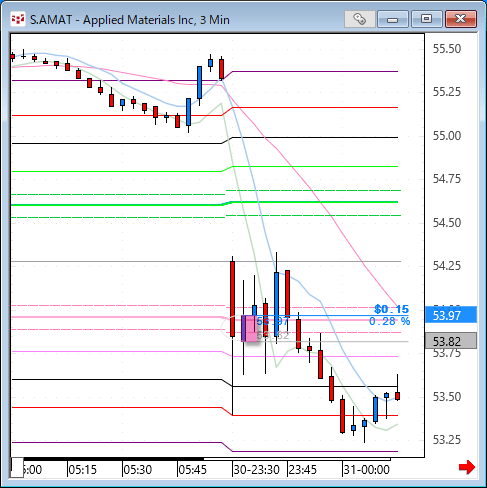
Task: Click the 05:15 time axis label
Action: [x=82, y=470]
